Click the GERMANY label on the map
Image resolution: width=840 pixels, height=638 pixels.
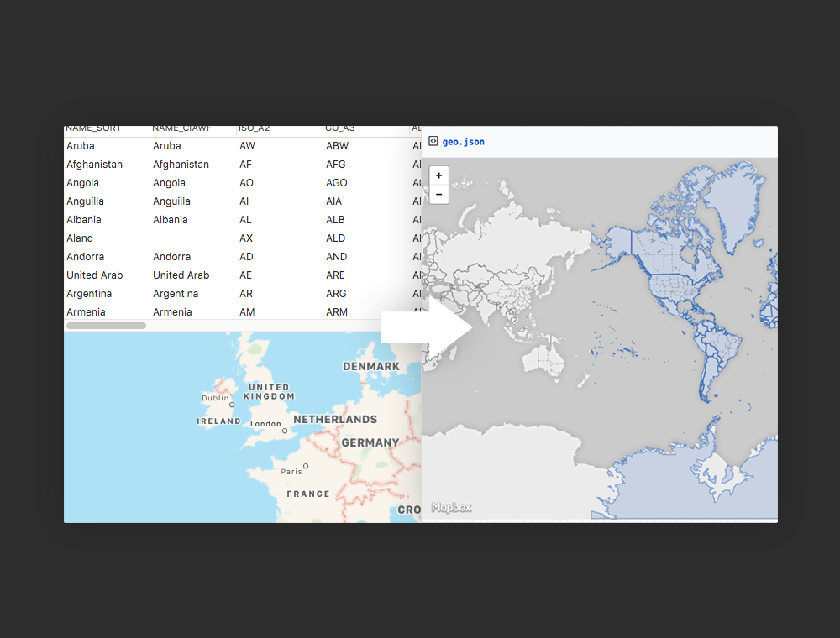(x=371, y=442)
